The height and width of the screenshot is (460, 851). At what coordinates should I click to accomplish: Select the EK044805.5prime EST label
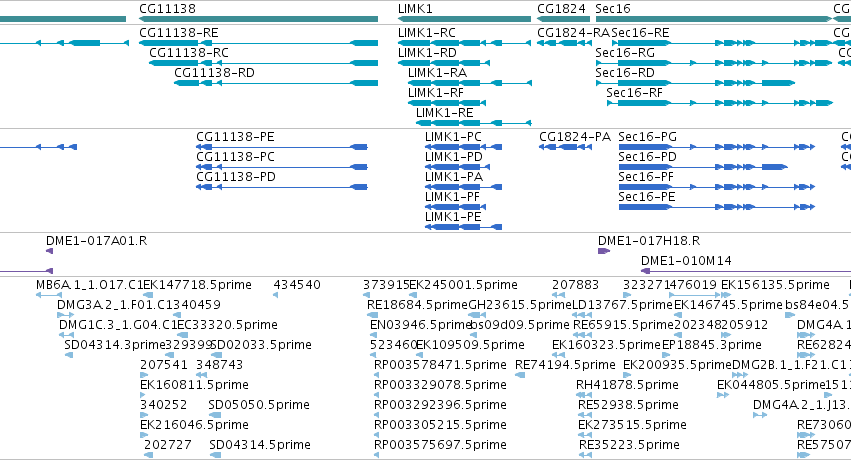pos(771,385)
